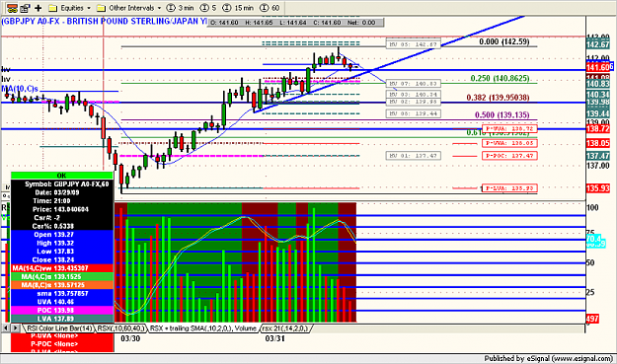The image size is (617, 364).
Task: Click the 138.72 red price axis marker
Action: pos(597,129)
